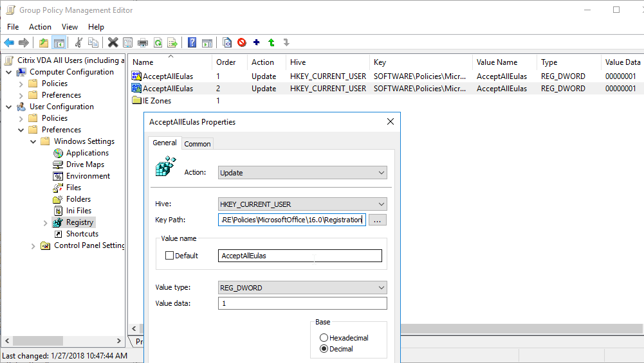Expand the Control Panel Settings node
This screenshot has width=644, height=363.
coord(33,245)
